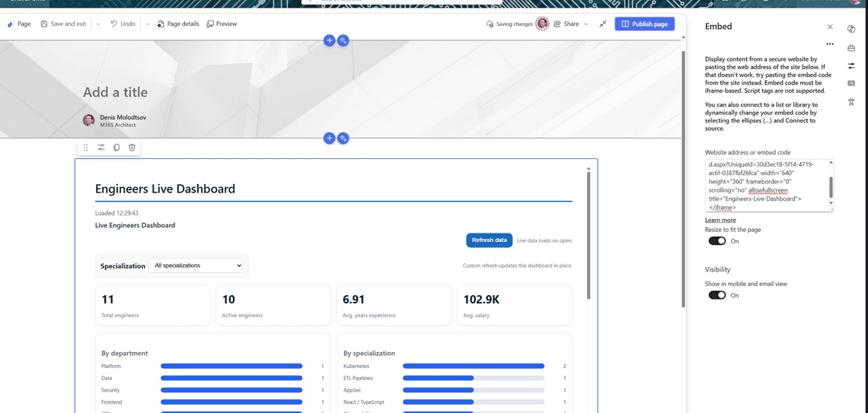The height and width of the screenshot is (413, 868).
Task: Click the collapse content pane arrows icon
Action: pos(603,24)
